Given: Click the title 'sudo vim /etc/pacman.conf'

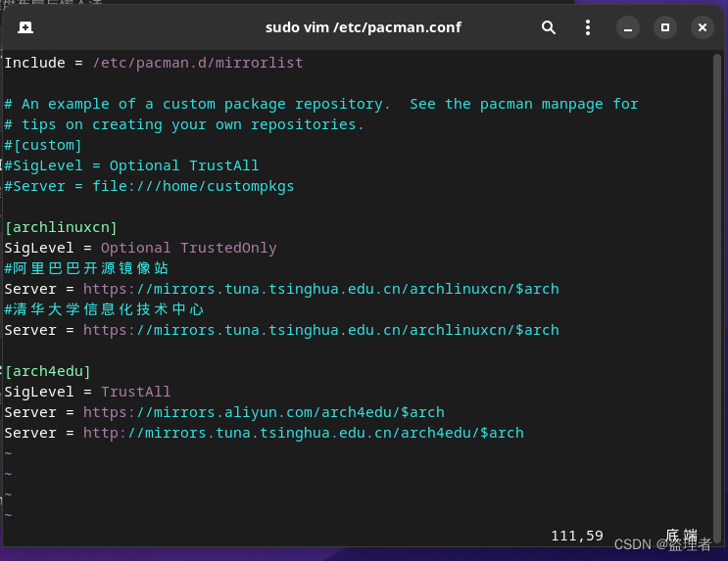Looking at the screenshot, I should coord(364,27).
